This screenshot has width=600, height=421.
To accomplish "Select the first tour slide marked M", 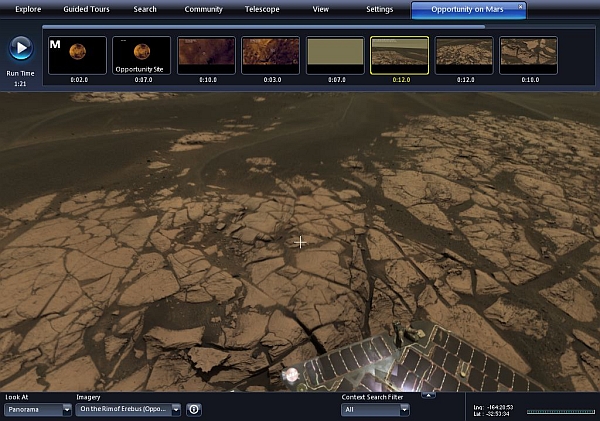I will (x=77, y=55).
